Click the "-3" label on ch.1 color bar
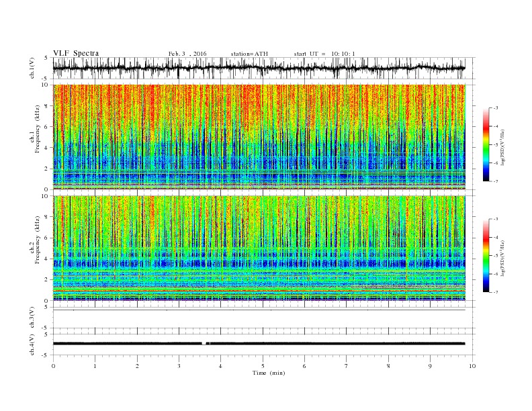 point(496,108)
